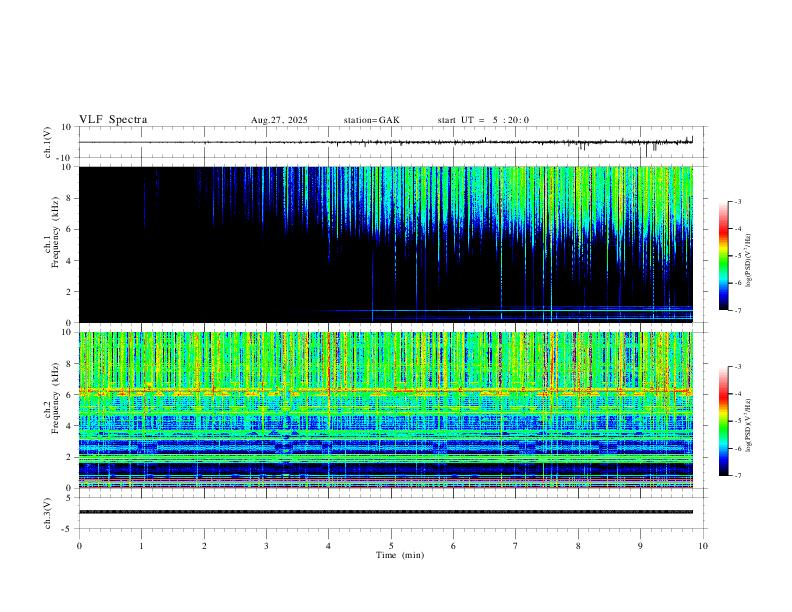
Task: Click the ch.2 "Frequency (kHz)" axis title
Action: pos(56,398)
